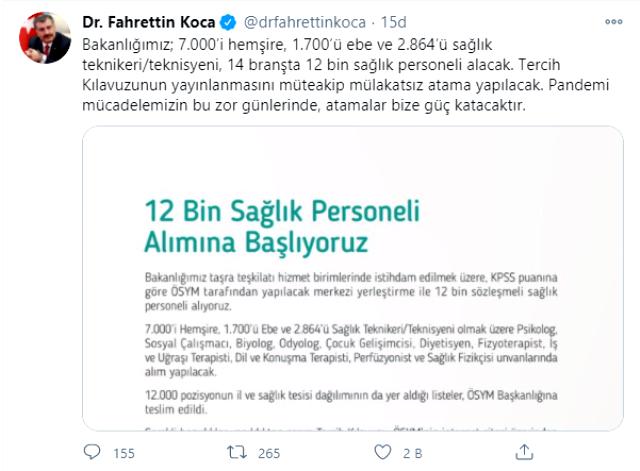Click the paragraph about 12.000 pozisyonun
Screen dimensions: 640x471
(351, 402)
